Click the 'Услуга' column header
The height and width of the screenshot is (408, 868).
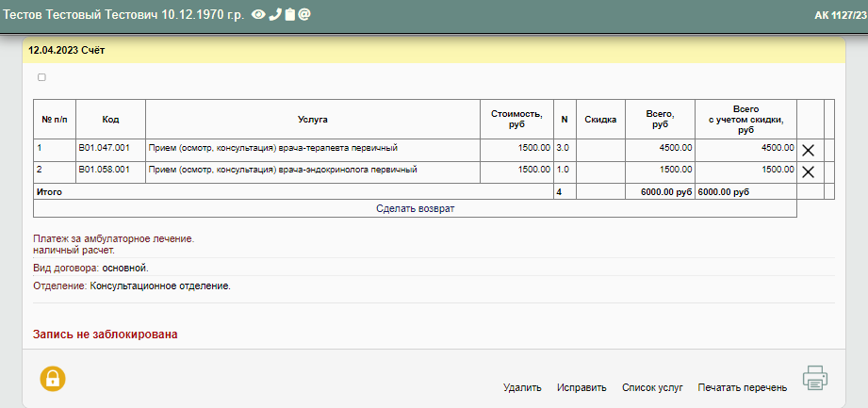coord(312,120)
